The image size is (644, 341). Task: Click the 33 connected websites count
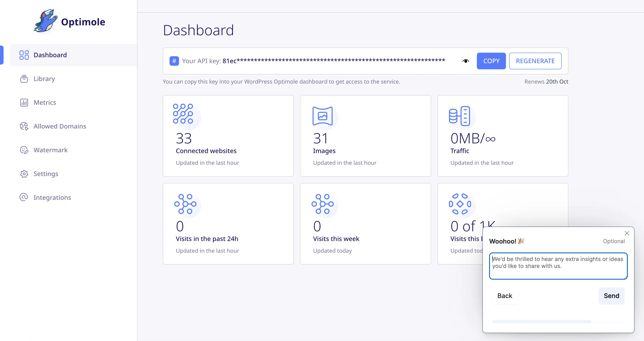[x=184, y=138]
